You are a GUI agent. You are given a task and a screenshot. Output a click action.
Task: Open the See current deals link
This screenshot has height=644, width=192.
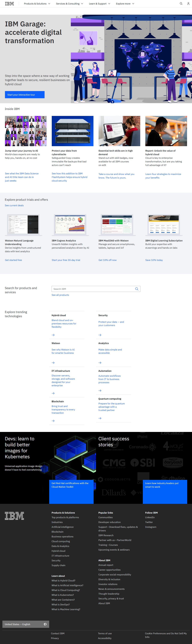(x=14, y=205)
